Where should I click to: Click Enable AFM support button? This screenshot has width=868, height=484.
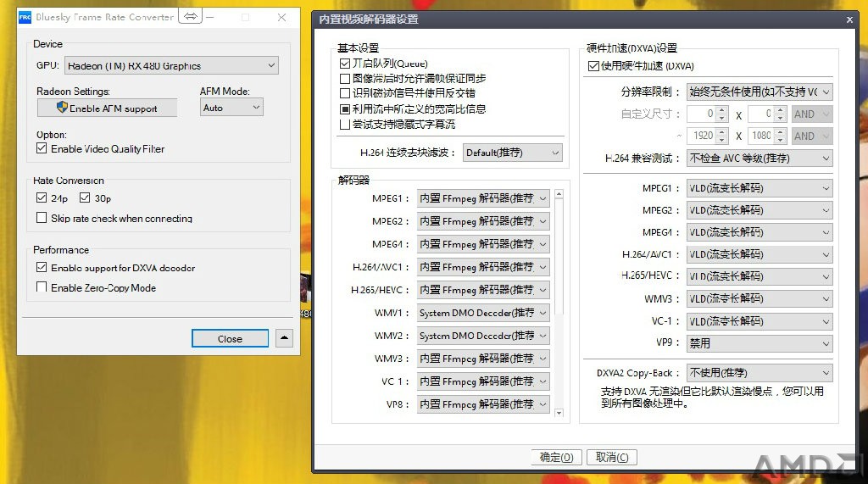108,108
